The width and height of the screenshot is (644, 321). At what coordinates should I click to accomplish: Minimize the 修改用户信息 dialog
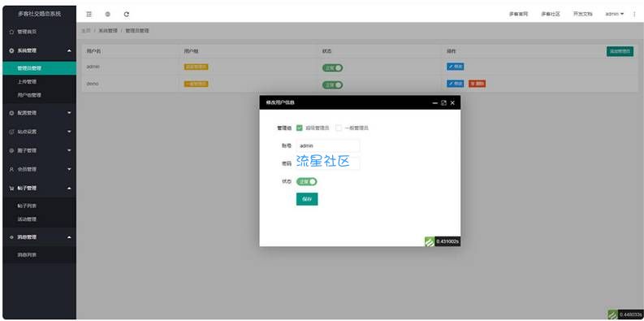(435, 103)
